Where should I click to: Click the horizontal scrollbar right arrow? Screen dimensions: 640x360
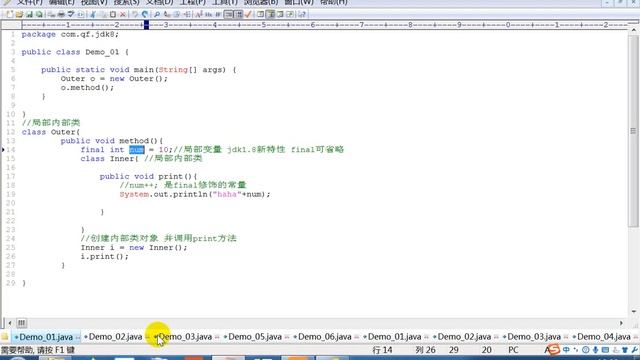[621, 323]
